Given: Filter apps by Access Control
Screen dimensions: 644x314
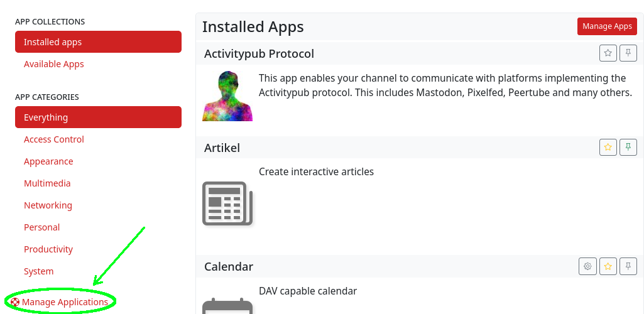Looking at the screenshot, I should point(54,139).
